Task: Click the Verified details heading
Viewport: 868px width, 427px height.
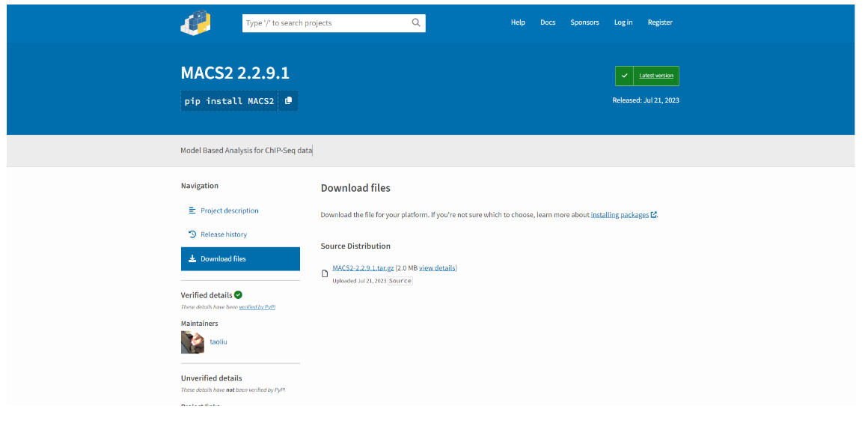Action: click(x=207, y=295)
